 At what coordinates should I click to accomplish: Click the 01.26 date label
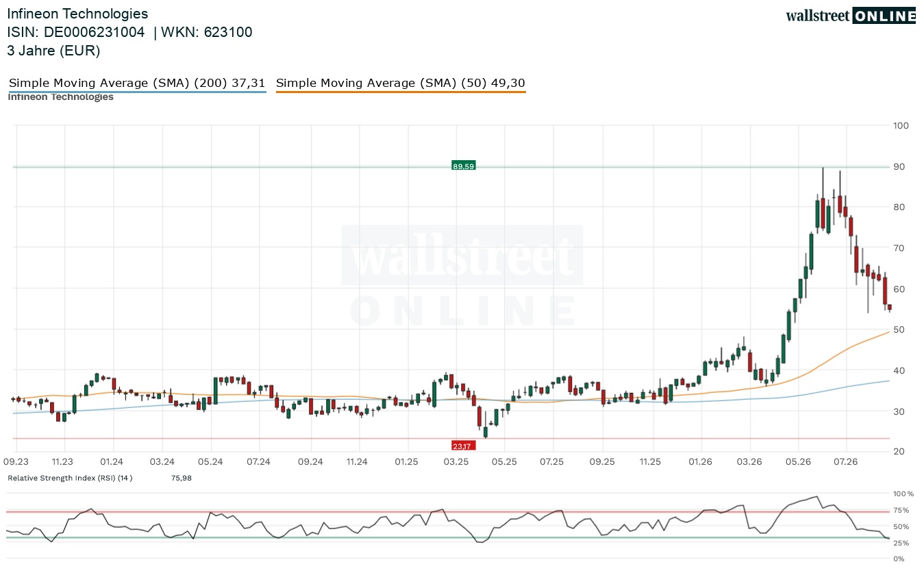[x=701, y=462]
